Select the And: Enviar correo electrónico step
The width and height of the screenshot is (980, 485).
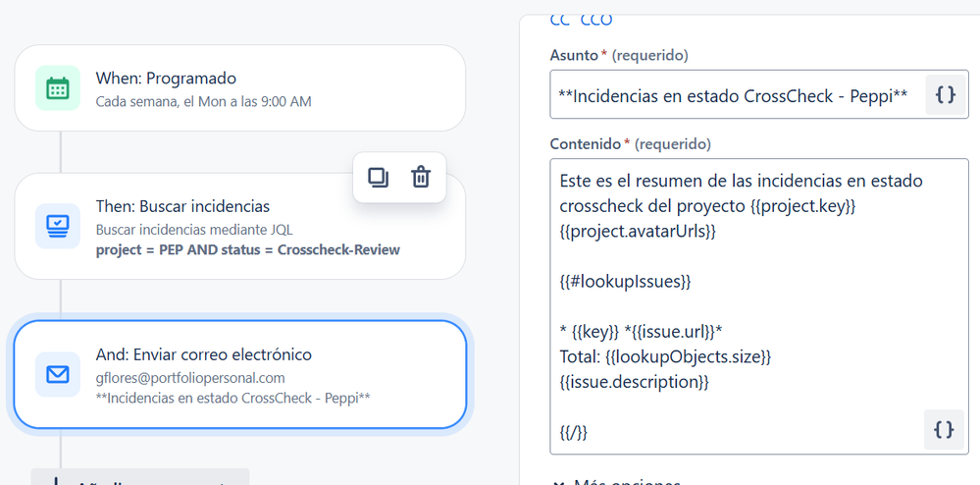click(240, 374)
